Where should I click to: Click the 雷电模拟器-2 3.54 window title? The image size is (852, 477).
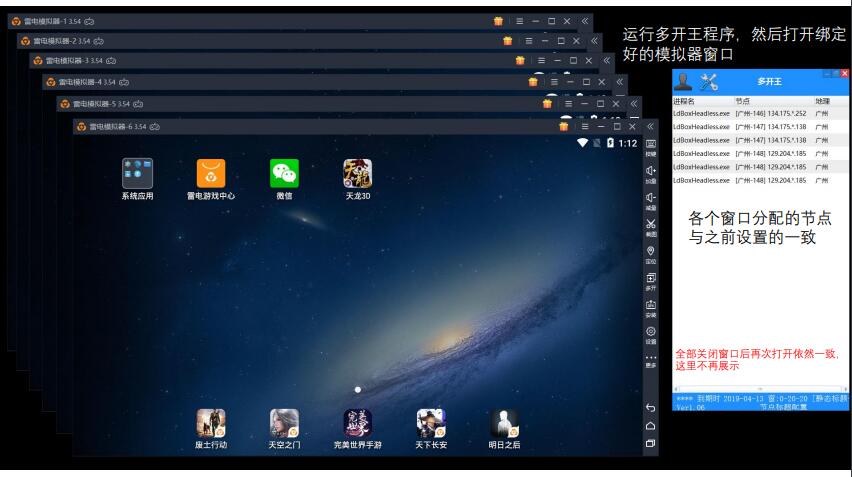point(61,41)
